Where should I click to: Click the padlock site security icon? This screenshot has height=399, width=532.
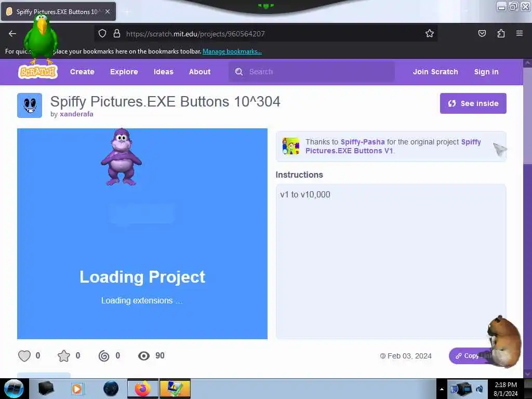[117, 33]
